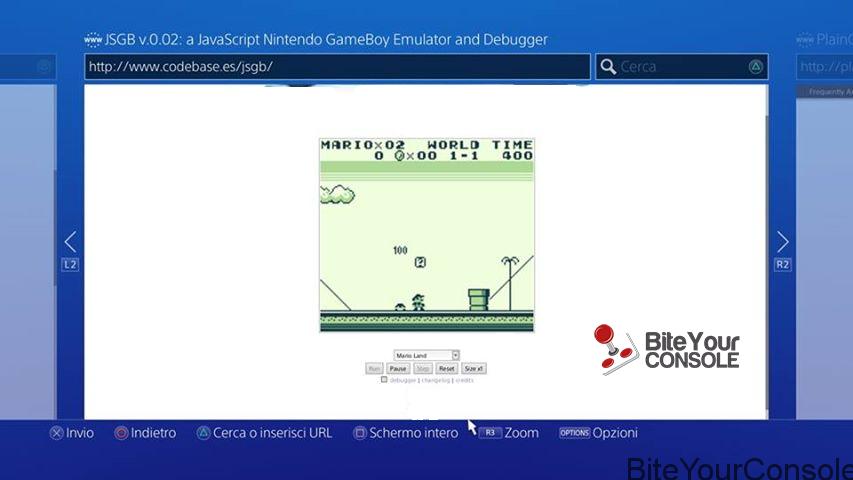Click the green pipe in game
This screenshot has height=480, width=853.
pos(479,300)
